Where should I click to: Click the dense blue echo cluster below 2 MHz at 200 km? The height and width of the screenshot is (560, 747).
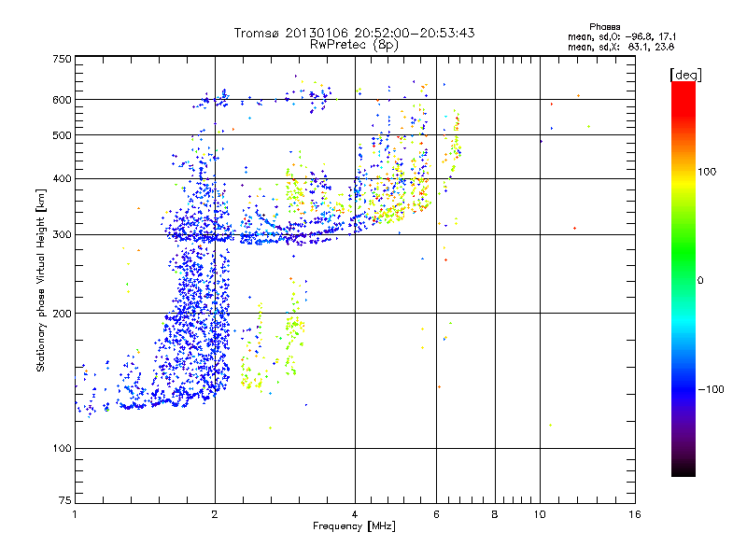coord(198,315)
